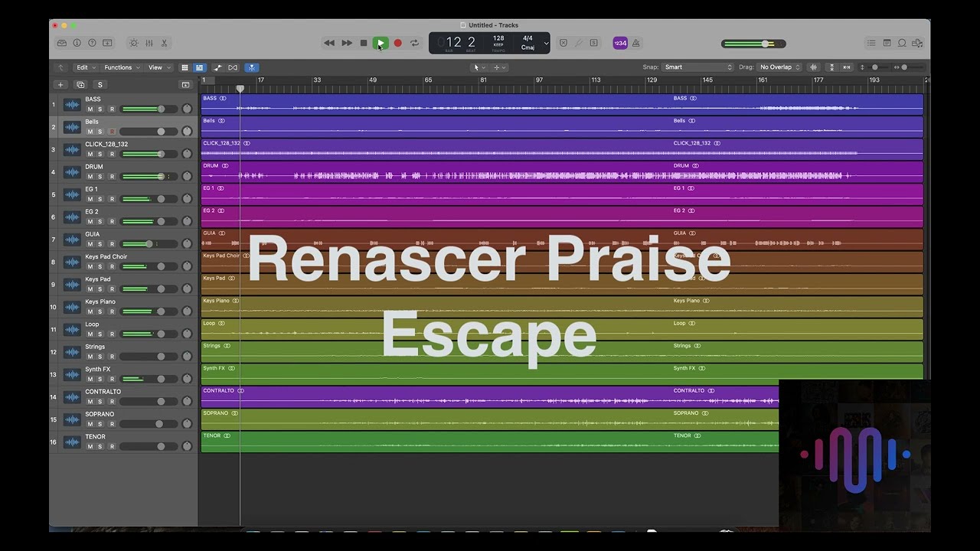Screen dimensions: 980x551
Task: Click the Duplicate Track button
Action: coord(80,85)
